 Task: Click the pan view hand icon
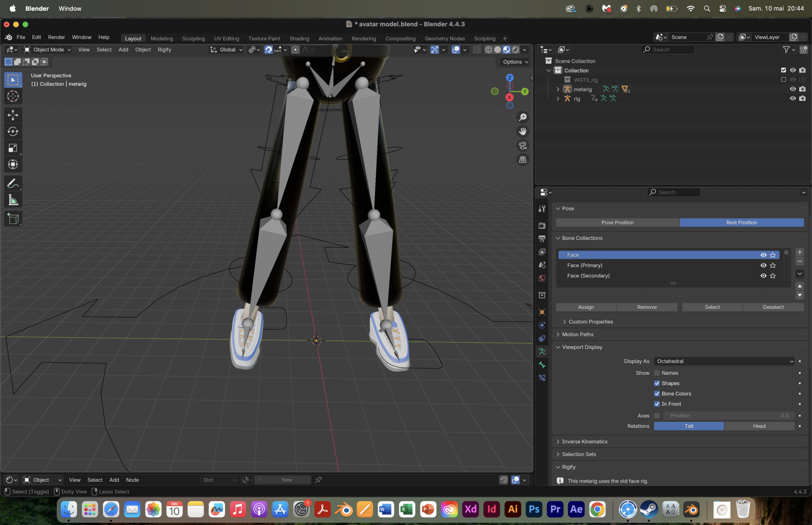pyautogui.click(x=523, y=131)
